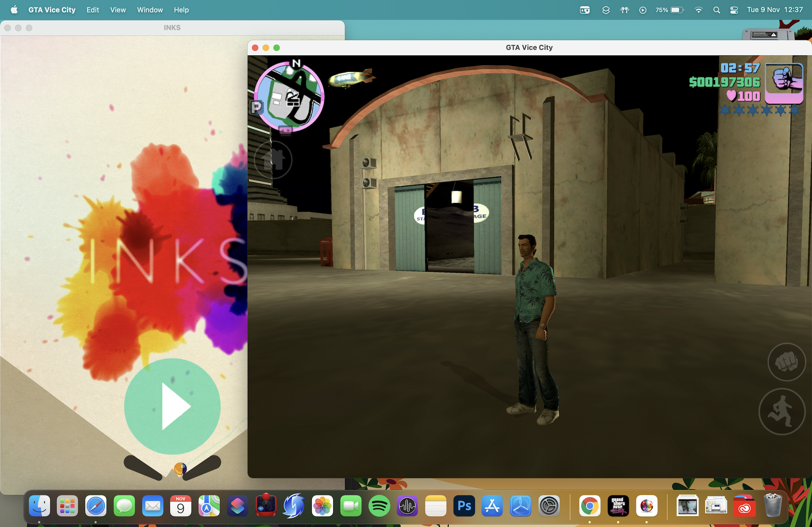Screen dimensions: 812x527
Task: Start INKS with the green play button
Action: (x=172, y=407)
